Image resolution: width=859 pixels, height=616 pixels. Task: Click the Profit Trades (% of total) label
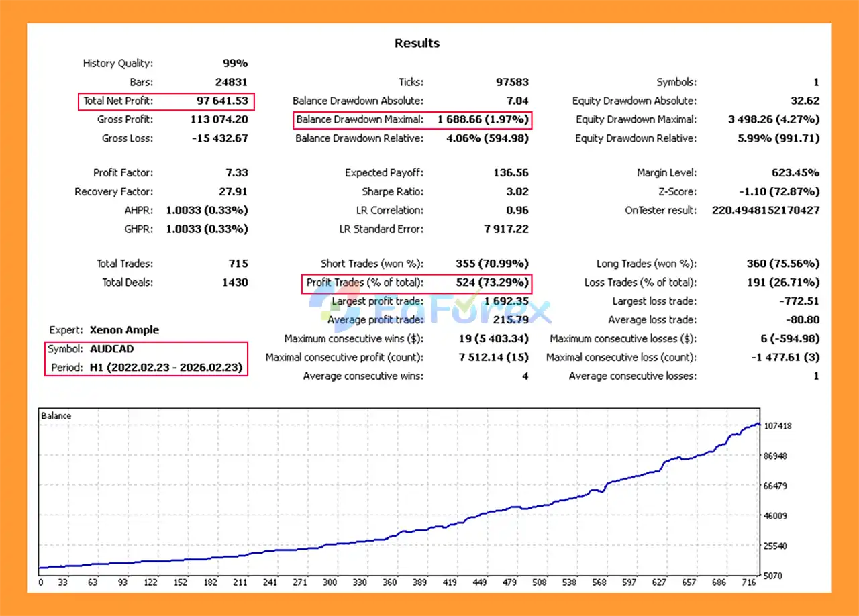pyautogui.click(x=365, y=283)
